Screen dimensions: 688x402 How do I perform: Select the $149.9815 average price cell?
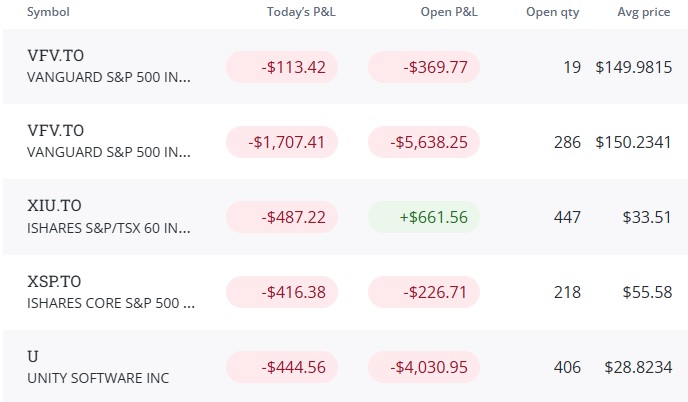tap(634, 67)
